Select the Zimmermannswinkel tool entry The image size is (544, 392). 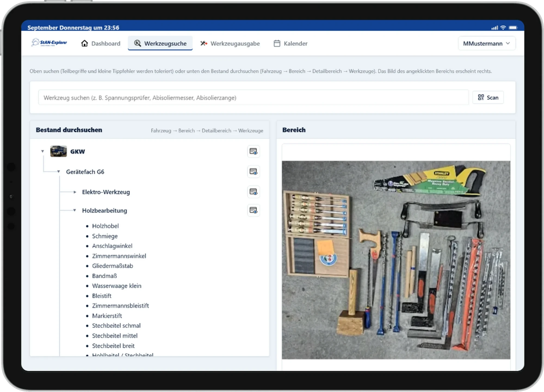pos(119,256)
